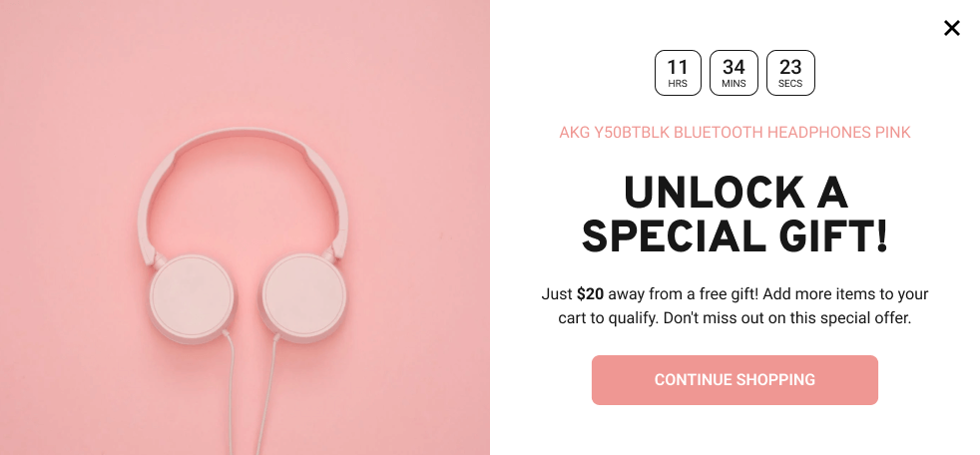This screenshot has height=455, width=980.
Task: Select the hours countdown box
Action: (x=678, y=73)
